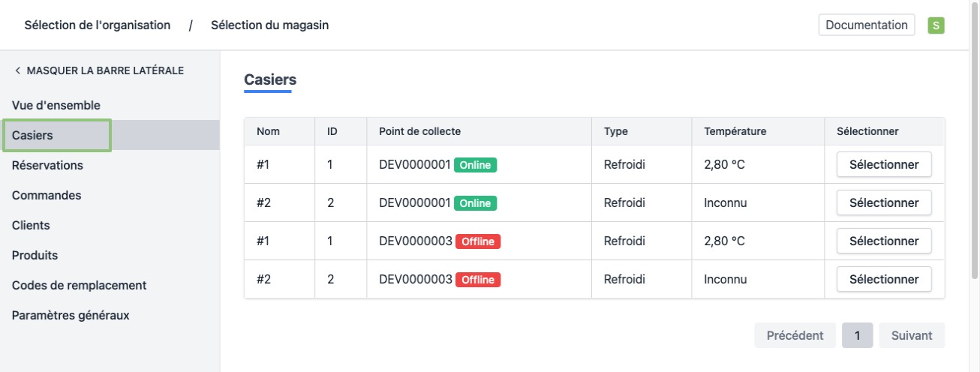Image resolution: width=980 pixels, height=372 pixels.
Task: Go to Sélection de l'organisation breadcrumb
Action: (x=97, y=25)
